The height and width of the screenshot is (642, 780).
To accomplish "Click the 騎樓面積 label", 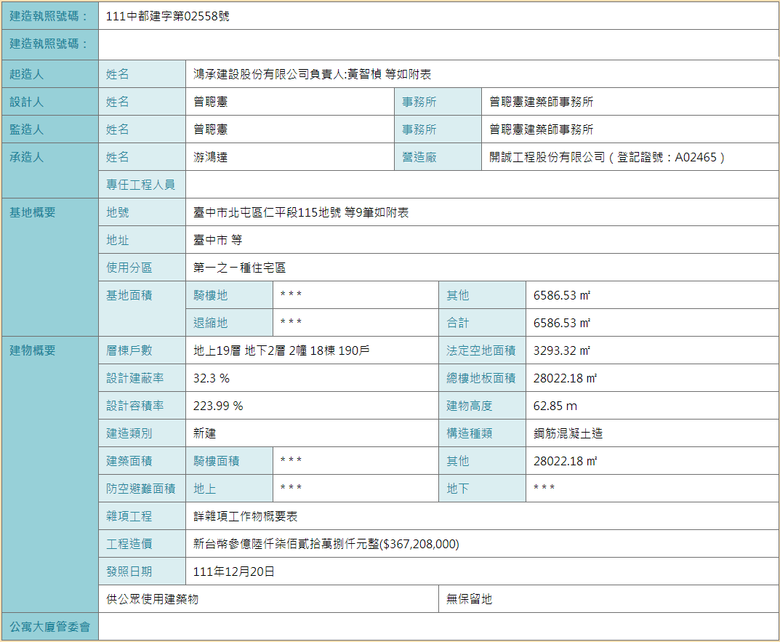I will tap(216, 461).
